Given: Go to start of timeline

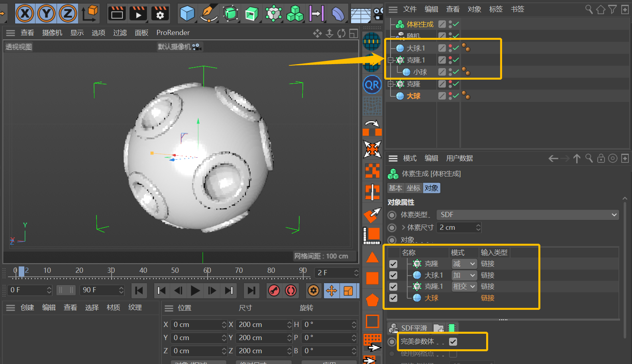Looking at the screenshot, I should (x=139, y=291).
